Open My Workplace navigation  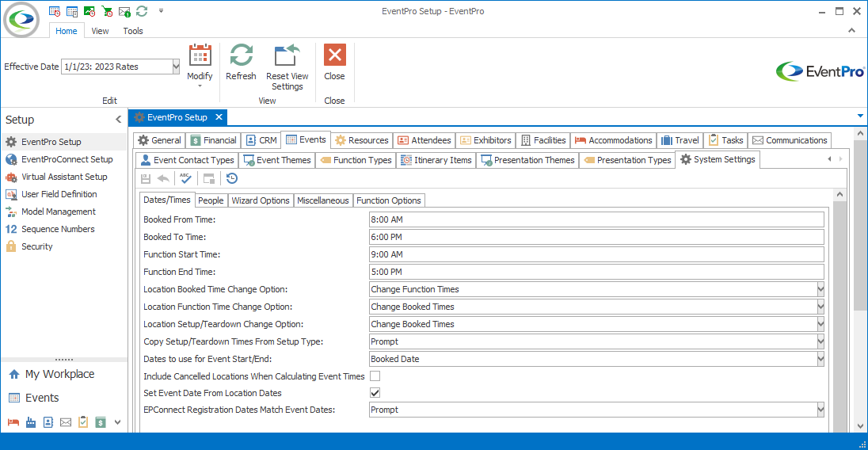tap(59, 374)
